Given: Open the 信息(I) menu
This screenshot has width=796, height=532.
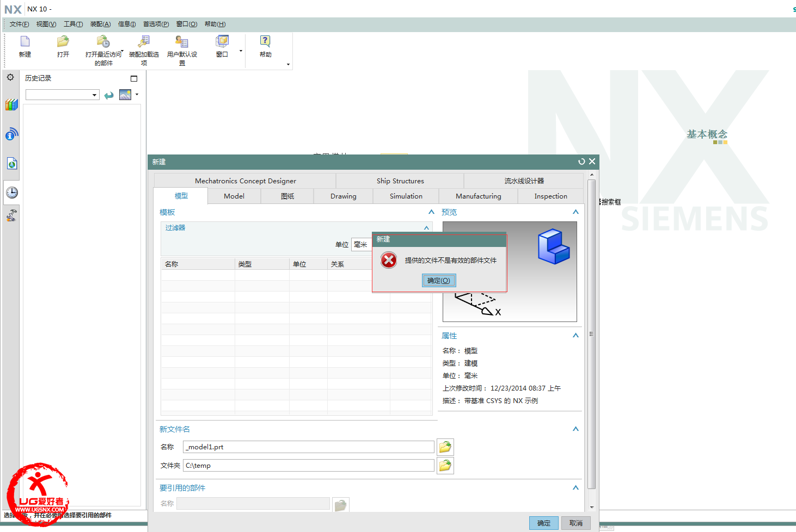Looking at the screenshot, I should [127, 24].
